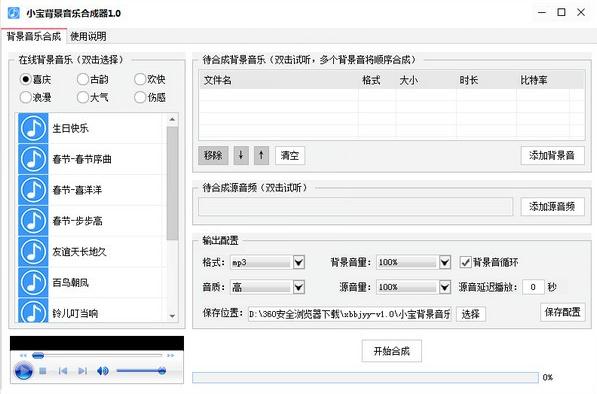The image size is (597, 394).
Task: Click the music list scroll down arrow
Action: (172, 316)
